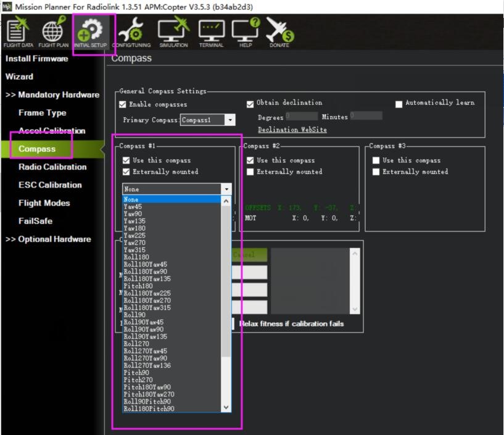Open the Declination WebSite link
This screenshot has width=504, height=435.
[x=292, y=130]
